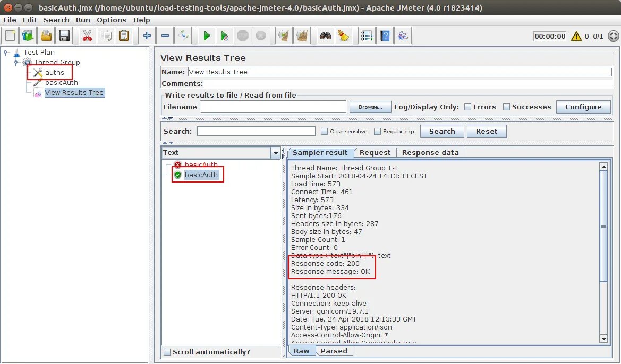Select the successful green basicAuth result
The height and width of the screenshot is (364, 621).
201,175
